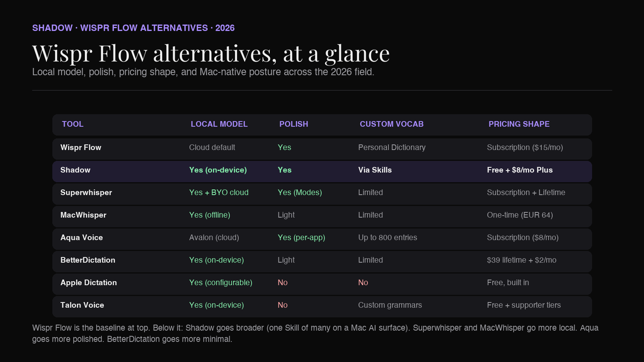The width and height of the screenshot is (644, 362).
Task: Click the POLISH column header
Action: click(293, 124)
